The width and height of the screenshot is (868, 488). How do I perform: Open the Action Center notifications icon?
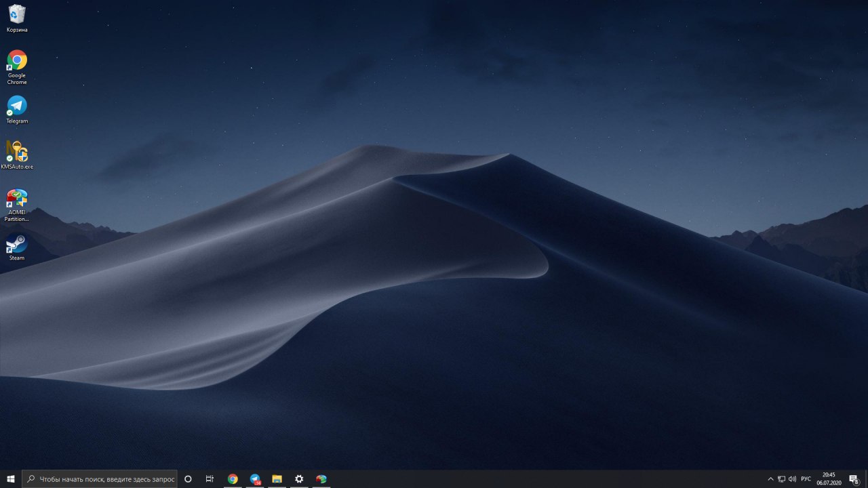[x=854, y=479]
